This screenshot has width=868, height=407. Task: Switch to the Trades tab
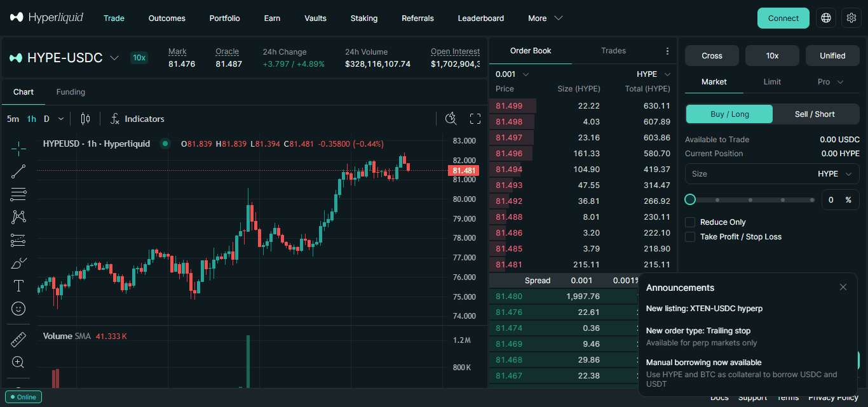pyautogui.click(x=613, y=51)
